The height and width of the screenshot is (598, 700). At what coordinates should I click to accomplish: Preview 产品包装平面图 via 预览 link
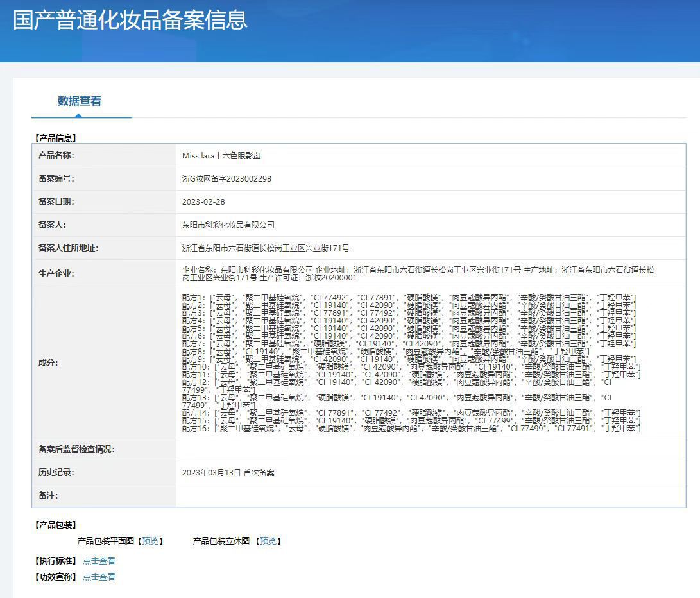tap(150, 542)
